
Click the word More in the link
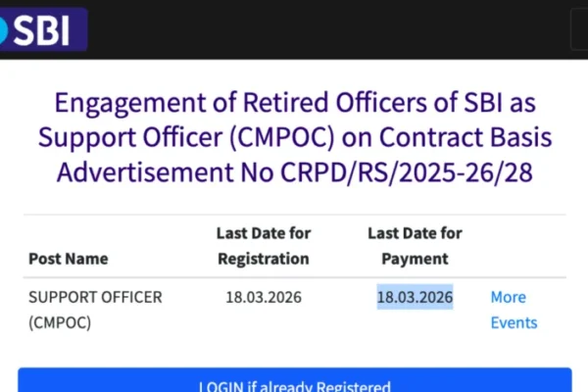point(508,297)
